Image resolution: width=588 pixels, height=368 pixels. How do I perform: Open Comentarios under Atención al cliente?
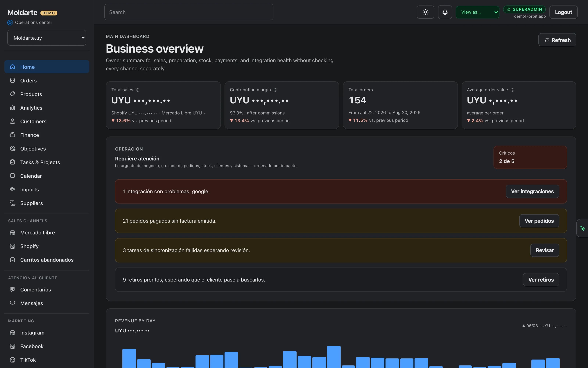47,289
